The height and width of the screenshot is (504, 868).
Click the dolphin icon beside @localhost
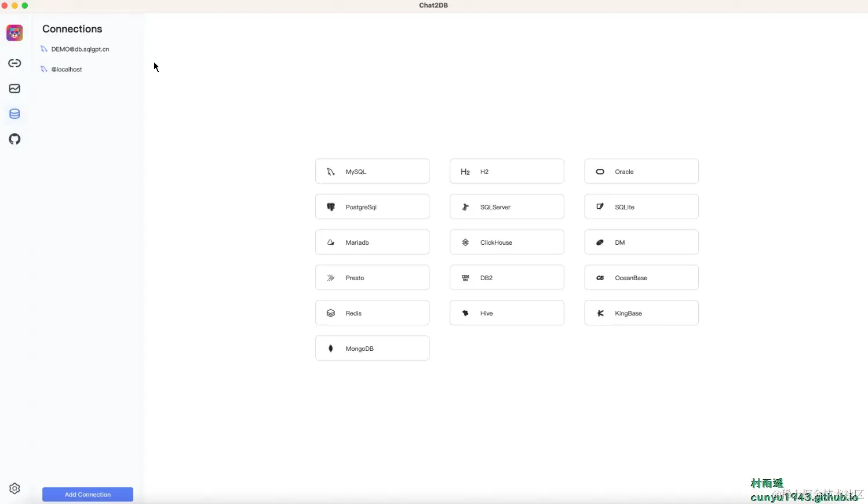click(x=43, y=70)
